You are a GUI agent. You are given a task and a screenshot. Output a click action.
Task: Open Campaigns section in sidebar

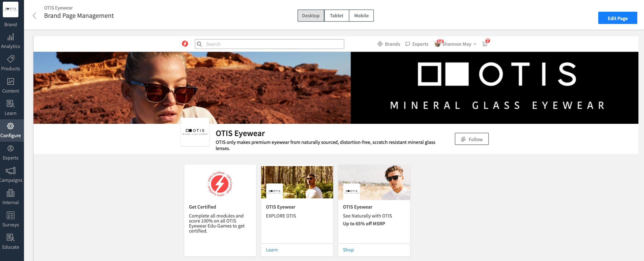(11, 175)
